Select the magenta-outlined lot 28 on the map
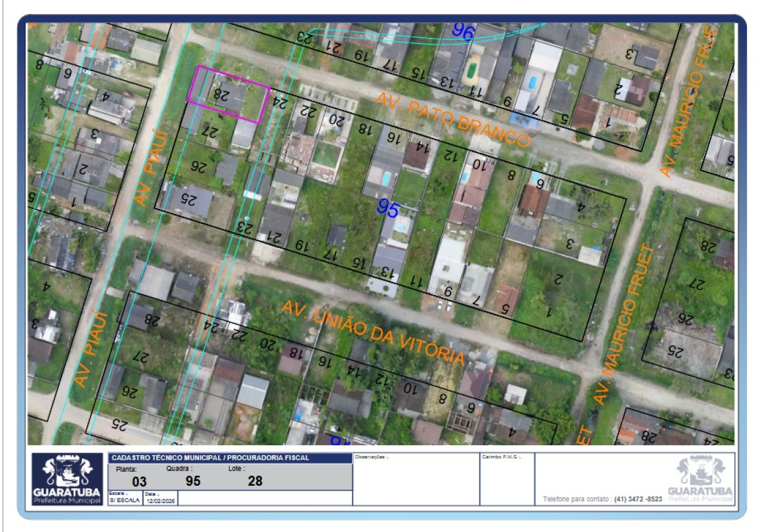This screenshot has width=761, height=532. (x=228, y=94)
